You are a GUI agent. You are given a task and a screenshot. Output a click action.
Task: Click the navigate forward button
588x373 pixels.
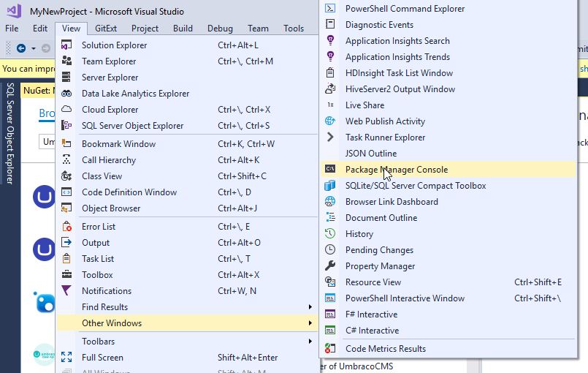[46, 48]
